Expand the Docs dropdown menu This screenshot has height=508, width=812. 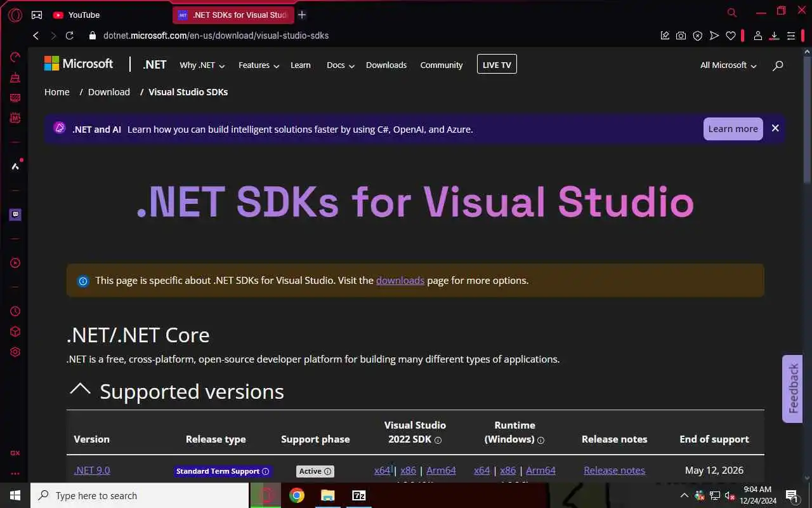341,65
